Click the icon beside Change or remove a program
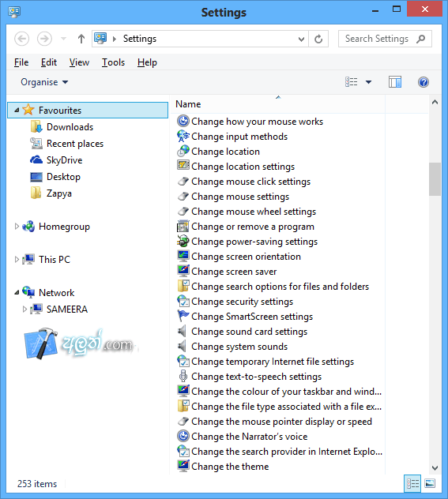 183,227
